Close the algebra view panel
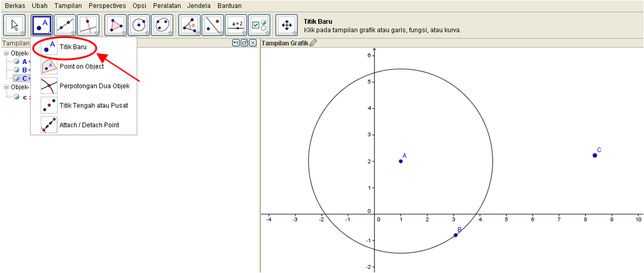This screenshot has width=644, height=273. tap(253, 43)
